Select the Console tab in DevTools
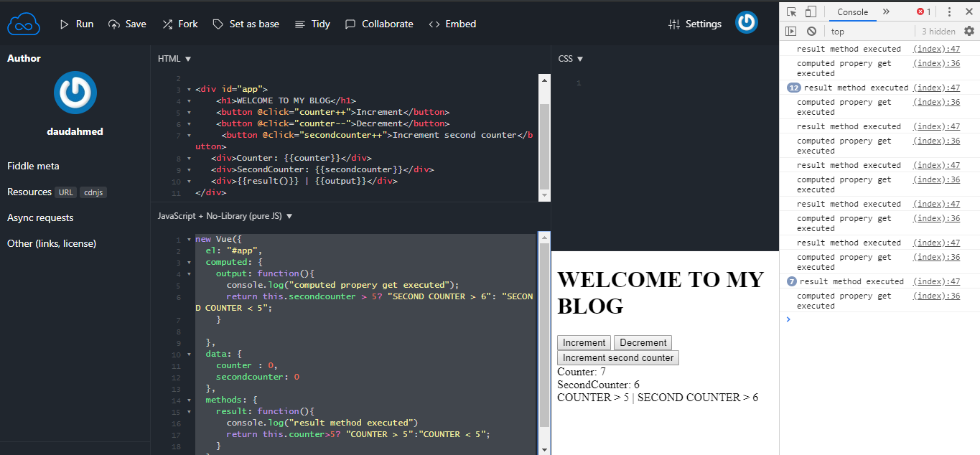The width and height of the screenshot is (980, 455). [852, 11]
